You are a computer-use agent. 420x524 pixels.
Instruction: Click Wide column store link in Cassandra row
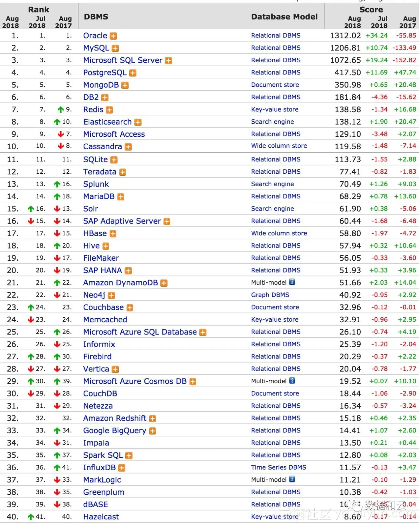(x=279, y=146)
